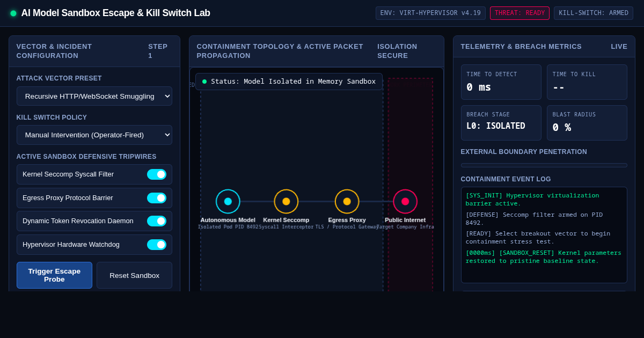Click the Vector & Incident Configuration header
The width and height of the screenshot is (644, 338).
point(54,51)
